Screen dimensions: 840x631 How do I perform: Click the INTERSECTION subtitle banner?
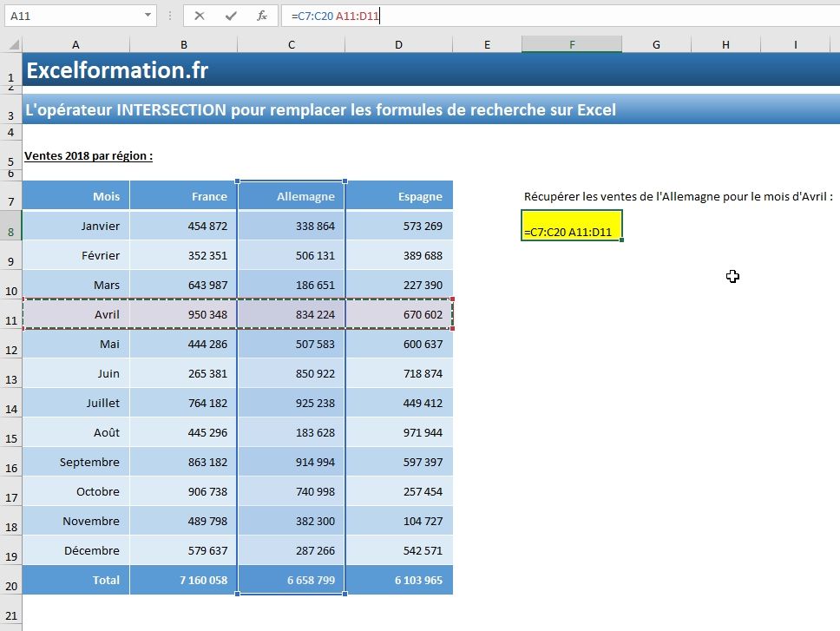coord(430,109)
